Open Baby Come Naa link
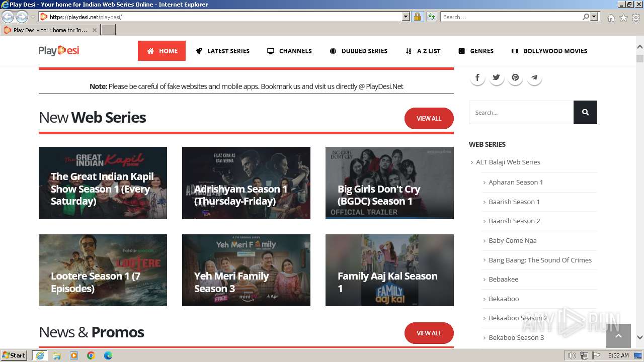Image resolution: width=644 pixels, height=362 pixels. coord(513,240)
